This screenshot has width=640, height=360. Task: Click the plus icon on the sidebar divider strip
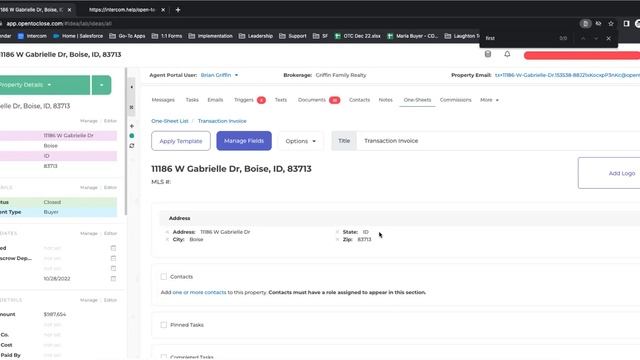[x=131, y=126]
